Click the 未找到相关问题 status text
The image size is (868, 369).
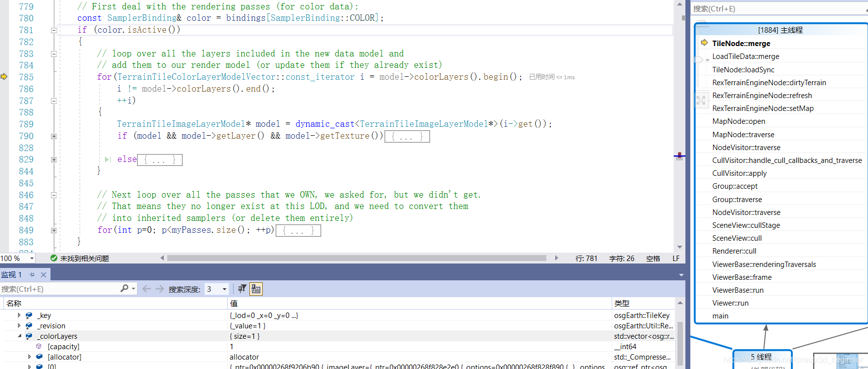tap(85, 259)
